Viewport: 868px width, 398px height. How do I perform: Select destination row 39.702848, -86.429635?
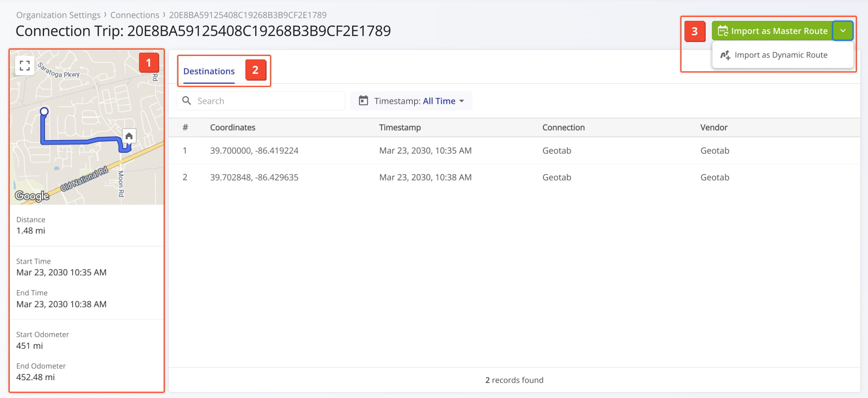(254, 177)
